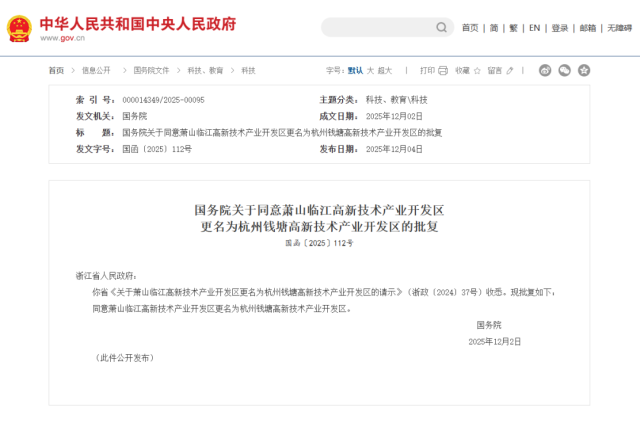Click the pencil icon next to 留言
Image resolution: width=640 pixels, height=423 pixels.
click(511, 71)
